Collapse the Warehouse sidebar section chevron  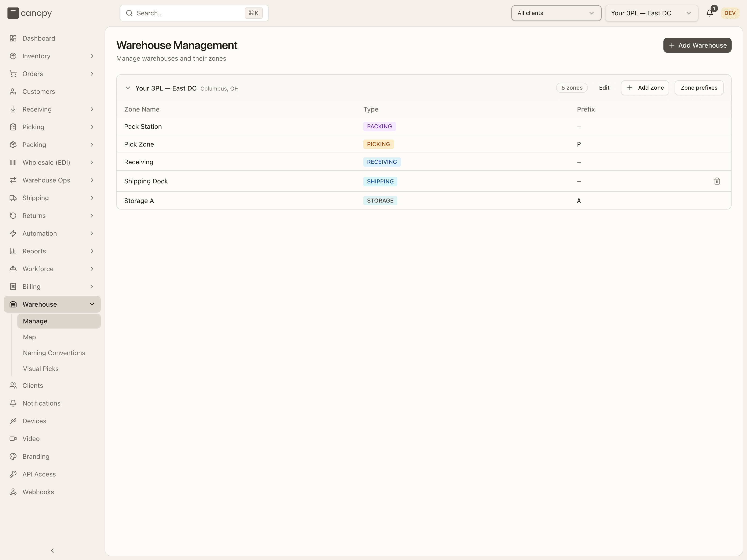pyautogui.click(x=92, y=304)
